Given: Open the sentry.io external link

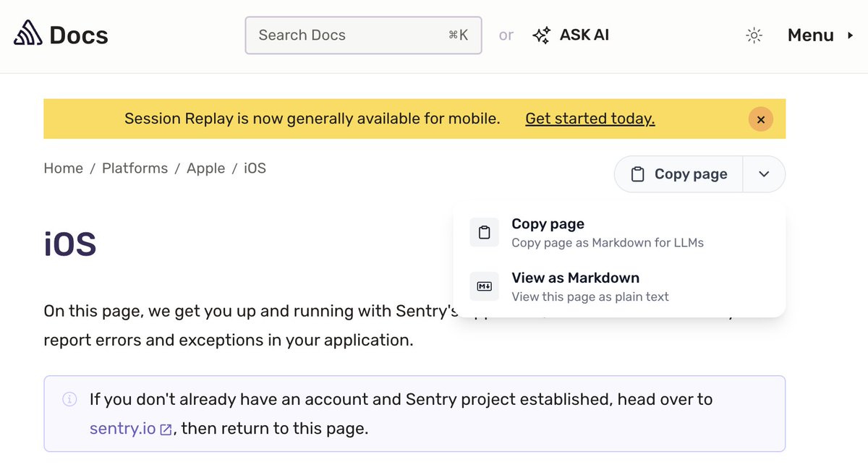Looking at the screenshot, I should click(123, 429).
